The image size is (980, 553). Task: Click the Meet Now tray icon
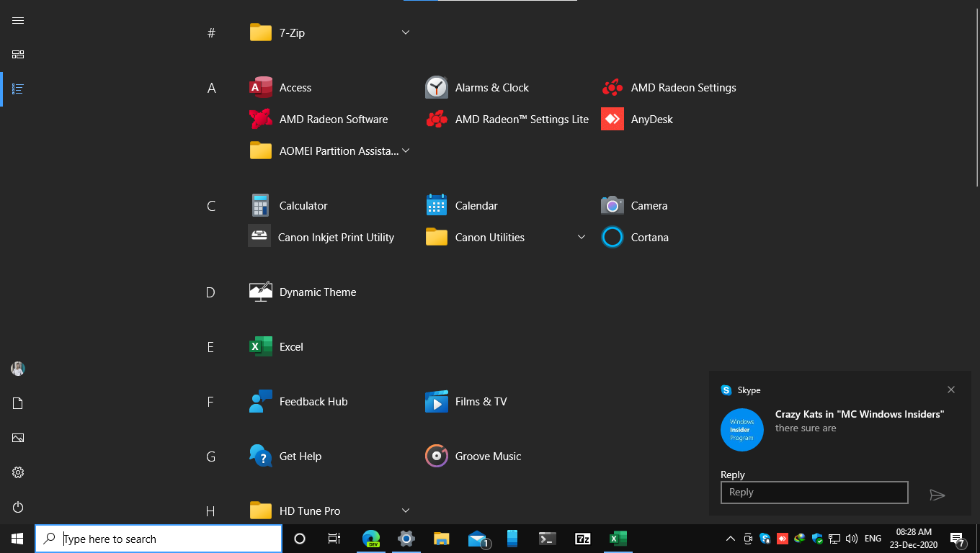748,539
